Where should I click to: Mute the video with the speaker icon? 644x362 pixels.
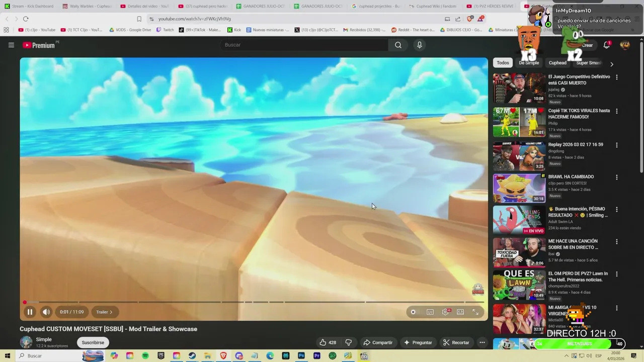point(46,312)
